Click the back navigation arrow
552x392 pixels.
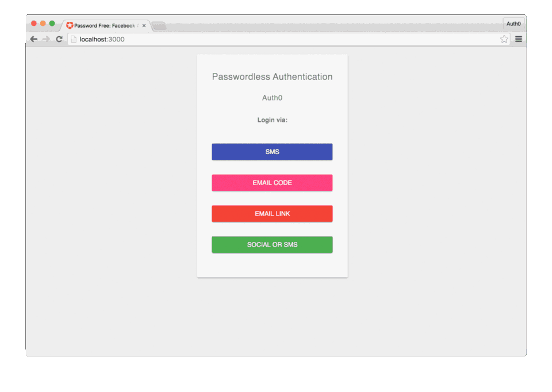click(33, 39)
